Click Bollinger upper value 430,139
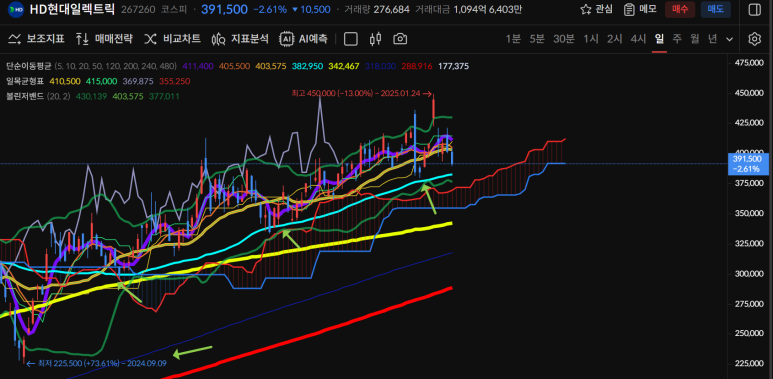Screen dimensions: 773x379 pos(92,96)
